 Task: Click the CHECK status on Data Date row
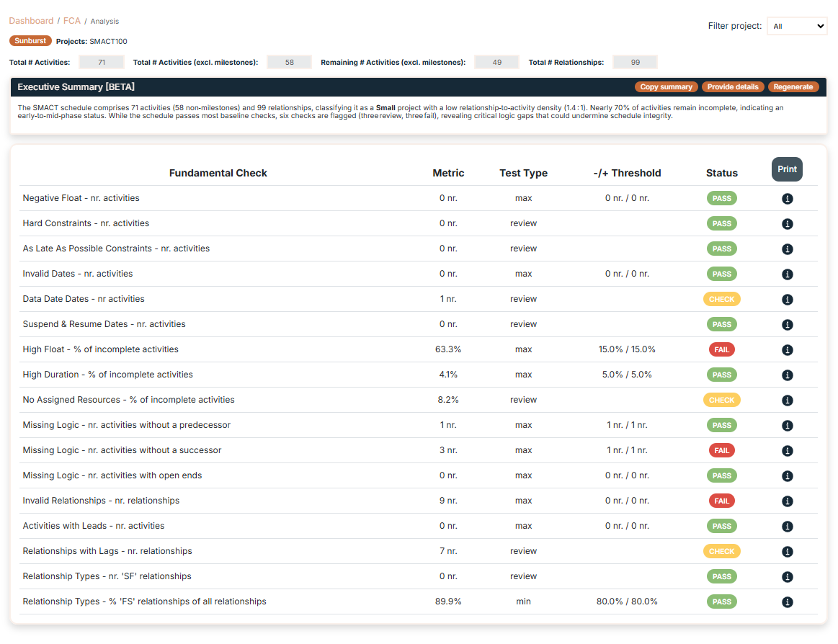[721, 299]
